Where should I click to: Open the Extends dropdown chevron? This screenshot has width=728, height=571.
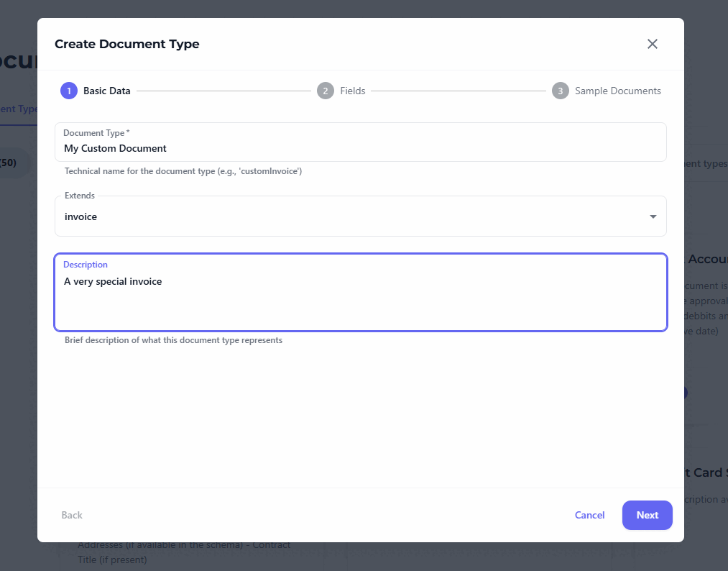pyautogui.click(x=653, y=216)
